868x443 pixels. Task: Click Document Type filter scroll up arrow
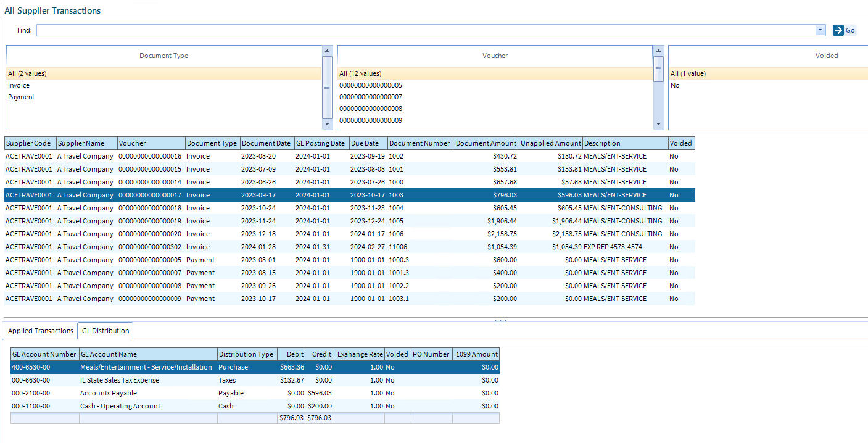(327, 51)
